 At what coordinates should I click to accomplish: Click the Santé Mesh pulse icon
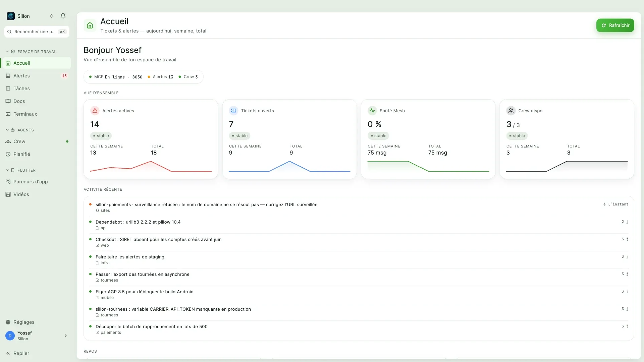pos(372,111)
